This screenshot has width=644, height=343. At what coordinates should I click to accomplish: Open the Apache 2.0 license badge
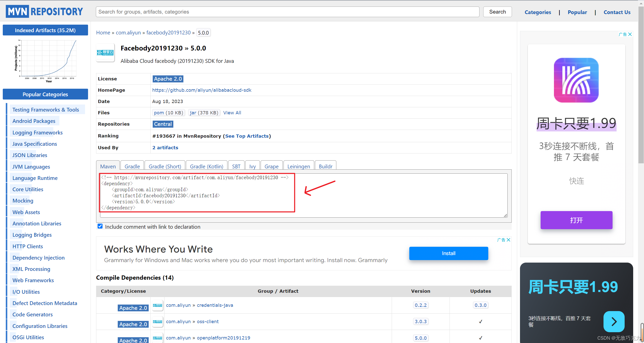[x=168, y=79]
